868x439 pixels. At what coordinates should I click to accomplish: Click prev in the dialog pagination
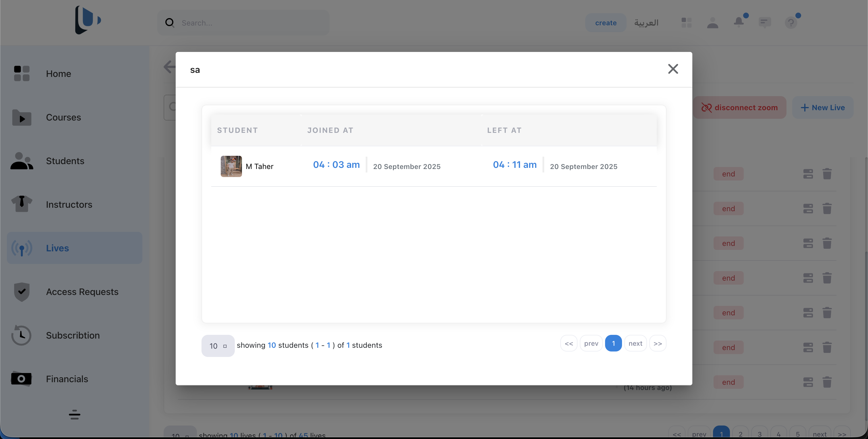click(x=591, y=343)
